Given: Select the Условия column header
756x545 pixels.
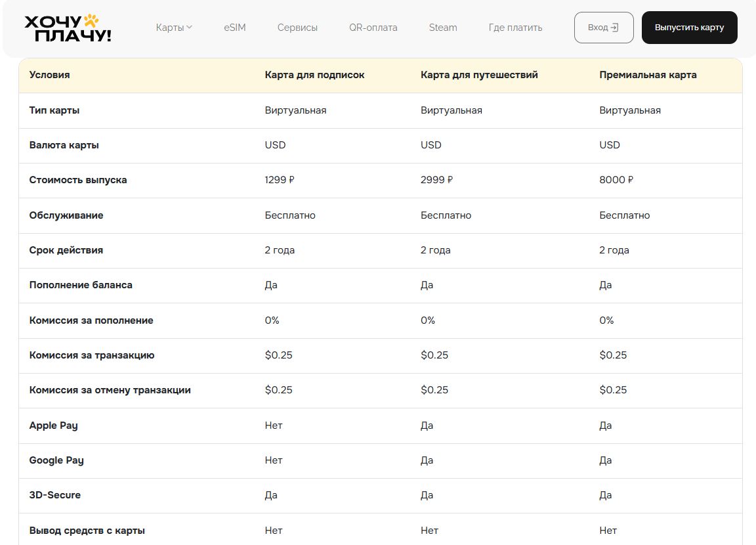Looking at the screenshot, I should point(50,75).
